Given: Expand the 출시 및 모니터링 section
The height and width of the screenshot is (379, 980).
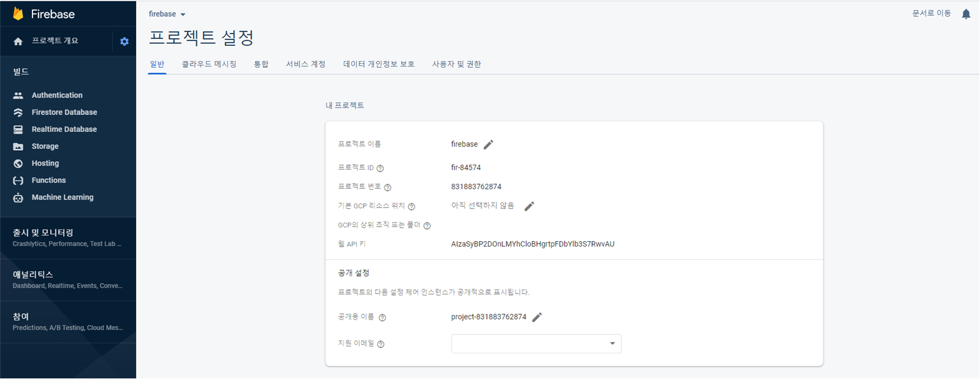Looking at the screenshot, I should (x=68, y=238).
